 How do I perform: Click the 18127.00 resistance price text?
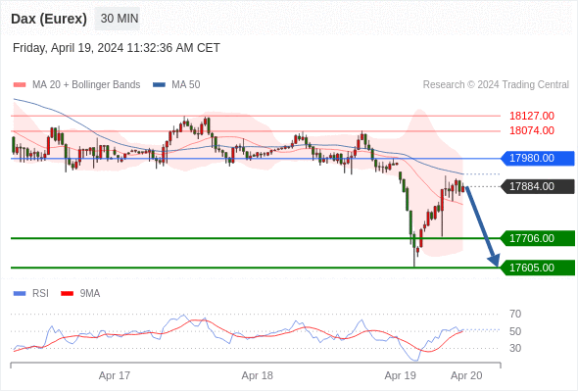[532, 116]
